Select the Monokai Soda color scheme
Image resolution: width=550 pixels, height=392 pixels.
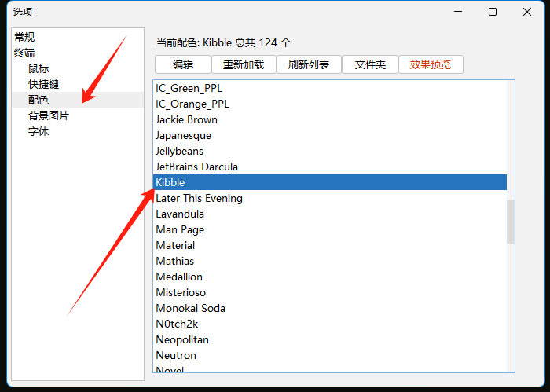click(x=190, y=308)
